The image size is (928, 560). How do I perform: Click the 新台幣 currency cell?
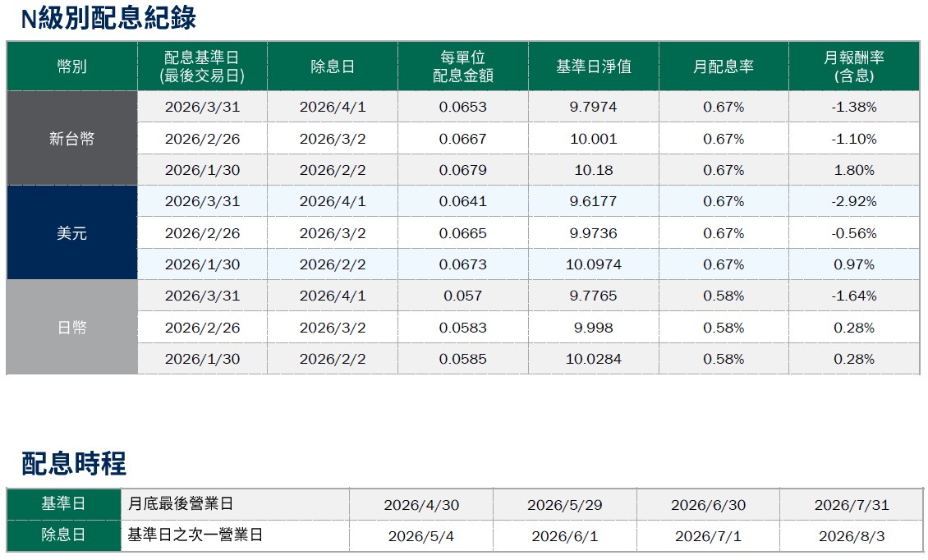click(x=71, y=139)
